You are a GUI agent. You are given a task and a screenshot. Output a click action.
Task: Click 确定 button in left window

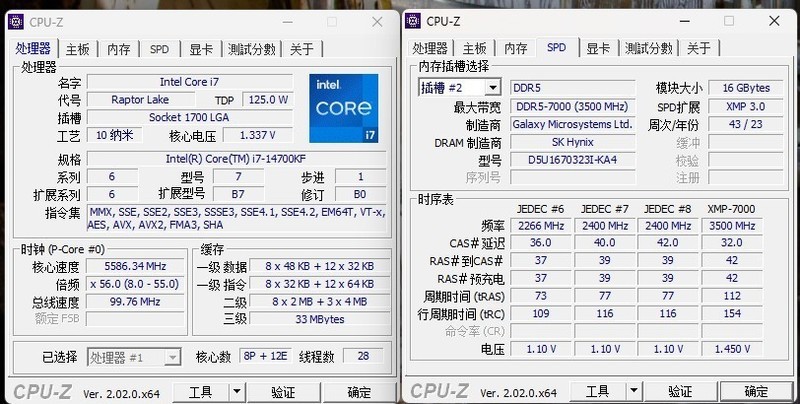tap(359, 392)
